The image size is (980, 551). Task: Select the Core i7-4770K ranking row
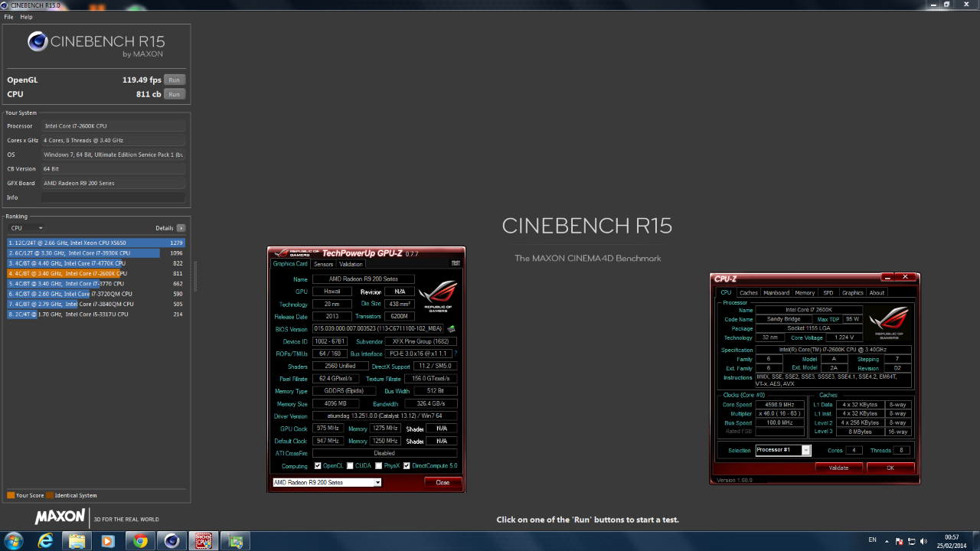coord(96,263)
